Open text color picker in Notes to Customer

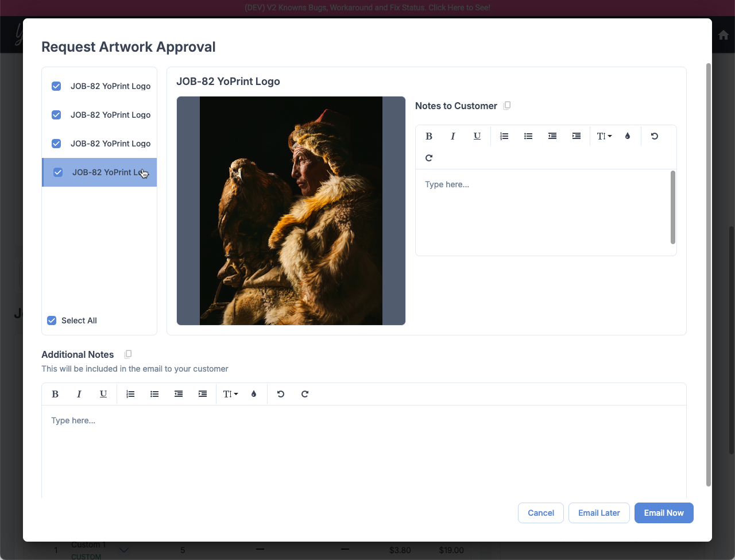point(628,136)
